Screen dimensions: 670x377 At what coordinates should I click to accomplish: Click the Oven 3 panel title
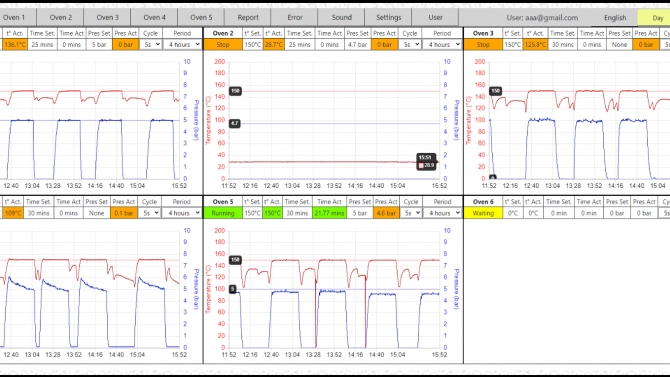coord(483,33)
